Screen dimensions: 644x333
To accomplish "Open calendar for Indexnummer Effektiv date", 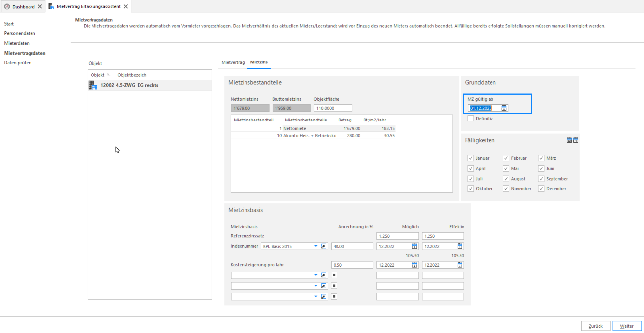I will [x=460, y=246].
